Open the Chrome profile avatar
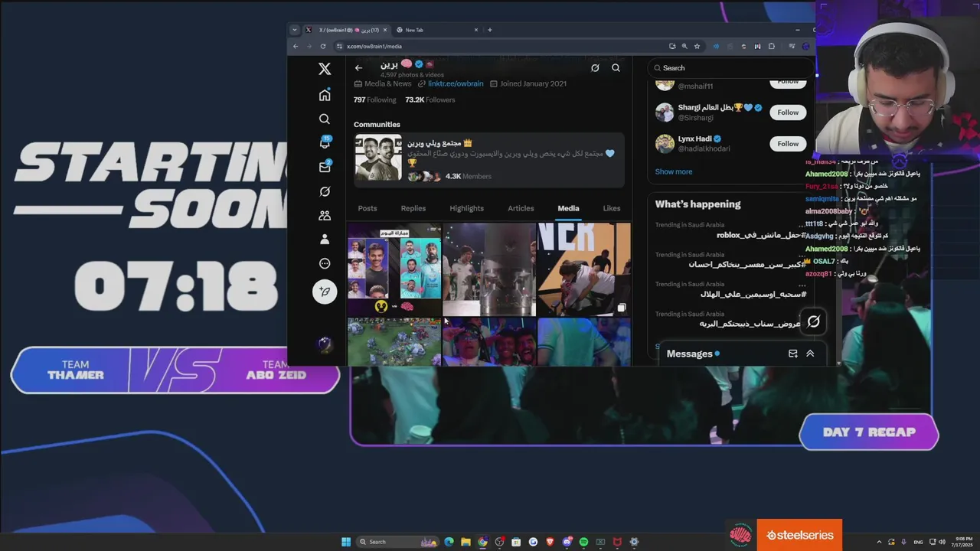 [x=805, y=46]
